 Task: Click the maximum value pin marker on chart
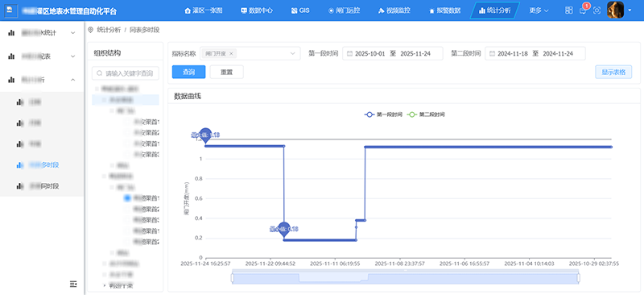(x=205, y=135)
